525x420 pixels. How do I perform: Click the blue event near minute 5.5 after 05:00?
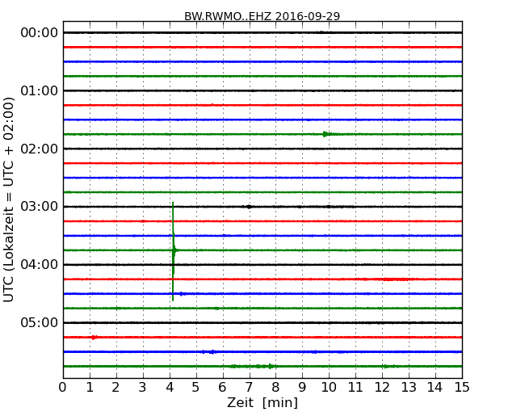[x=210, y=352]
